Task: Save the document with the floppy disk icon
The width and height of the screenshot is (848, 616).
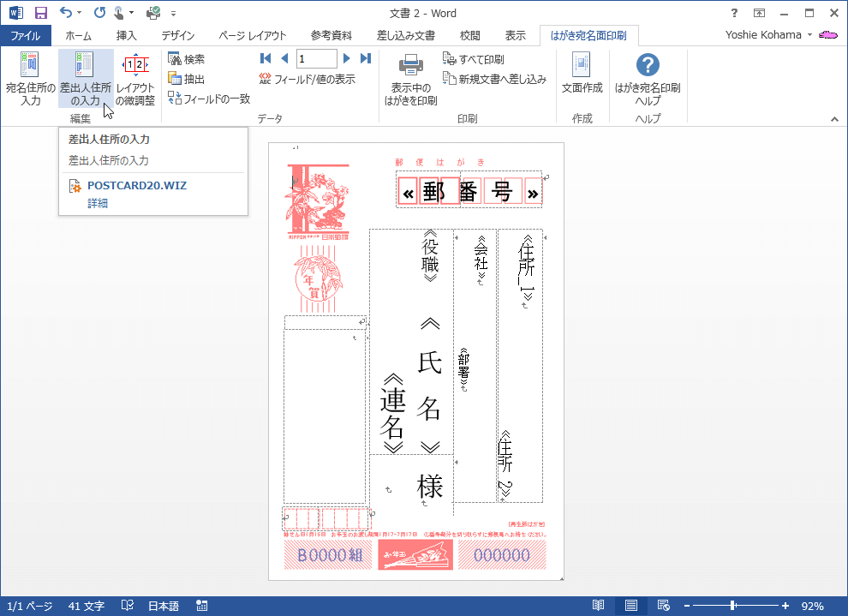Action: coord(40,13)
